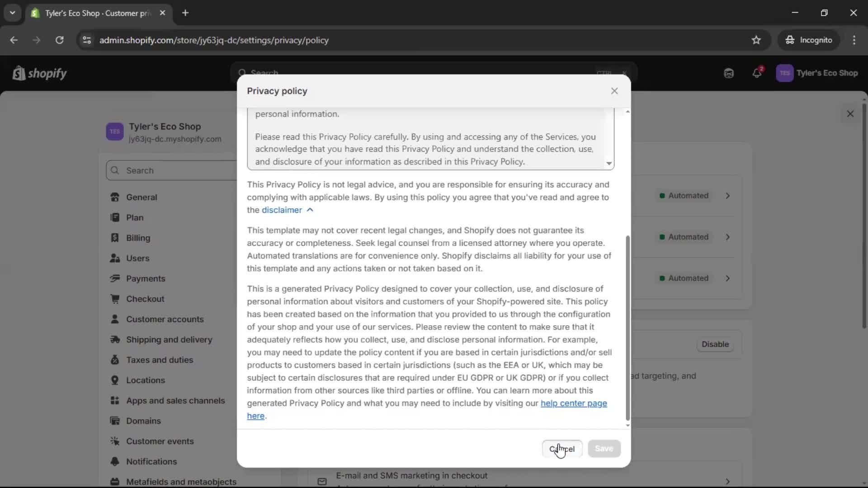Follow the help center page link
Screen dimensions: 868x488
point(574,403)
